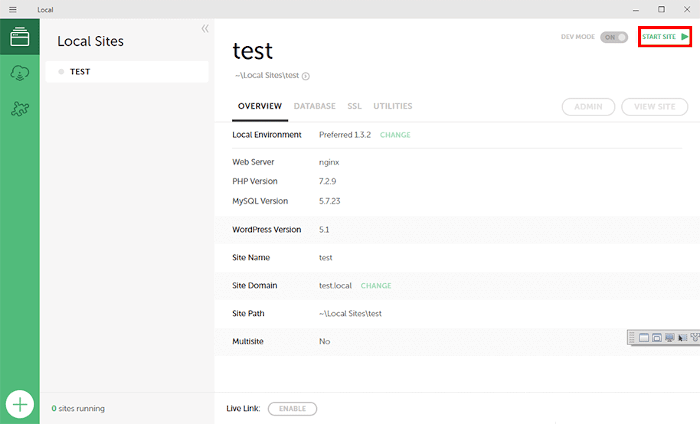Click the '0 sites running' status text
This screenshot has height=424, width=700.
coord(78,408)
